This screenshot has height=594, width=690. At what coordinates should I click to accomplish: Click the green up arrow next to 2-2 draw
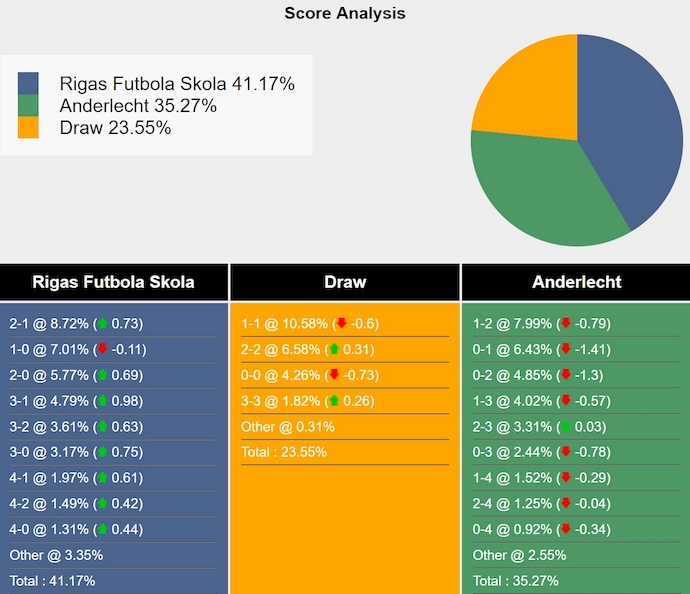333,349
